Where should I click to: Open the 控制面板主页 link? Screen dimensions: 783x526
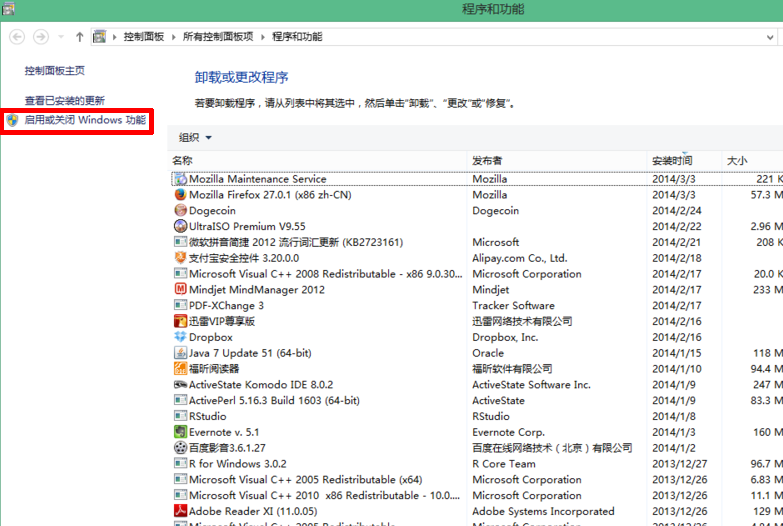(x=55, y=71)
